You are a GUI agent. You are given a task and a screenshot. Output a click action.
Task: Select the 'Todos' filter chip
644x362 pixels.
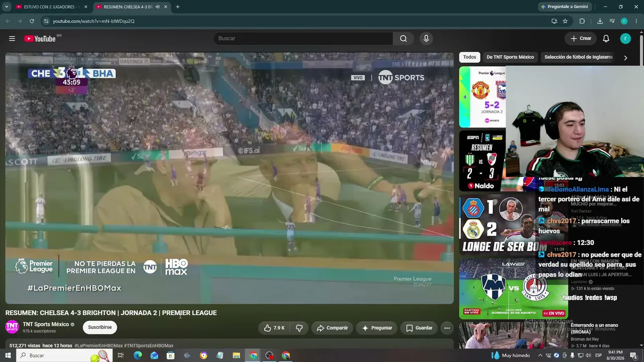tap(469, 57)
